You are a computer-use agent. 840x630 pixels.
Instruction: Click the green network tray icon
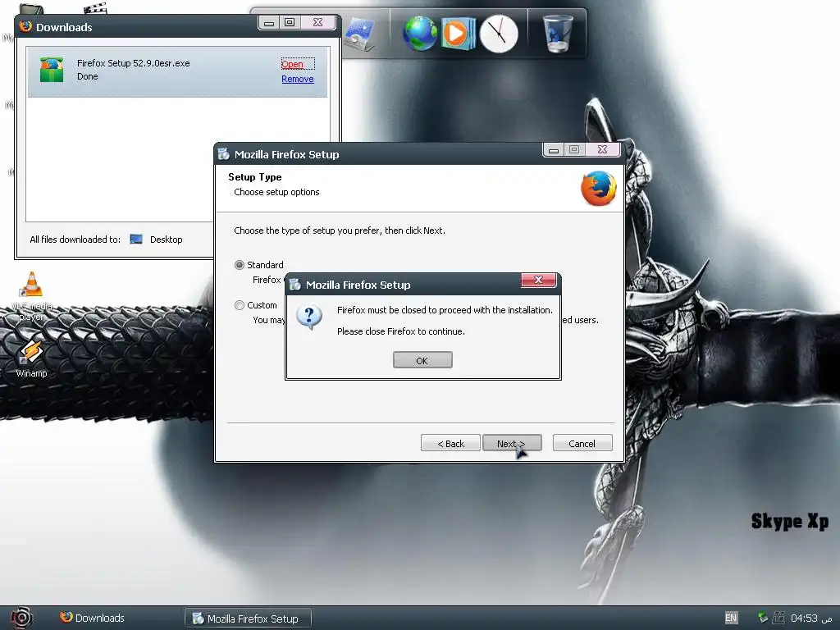pos(763,617)
